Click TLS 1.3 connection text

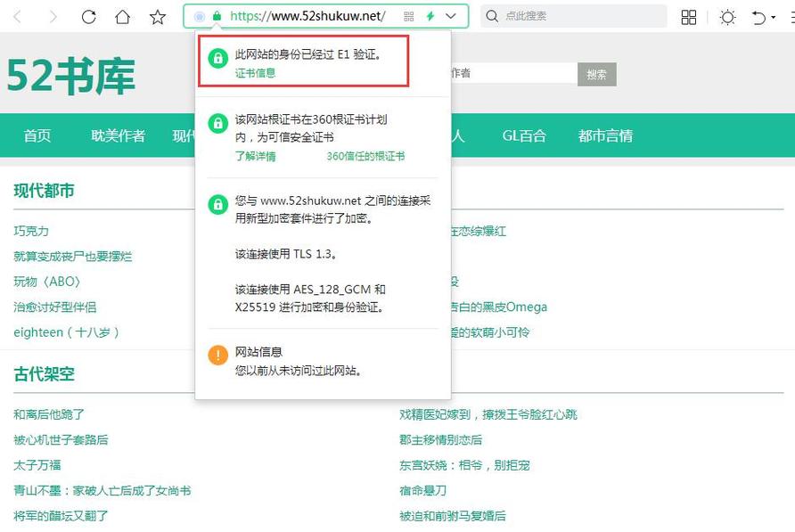[286, 254]
